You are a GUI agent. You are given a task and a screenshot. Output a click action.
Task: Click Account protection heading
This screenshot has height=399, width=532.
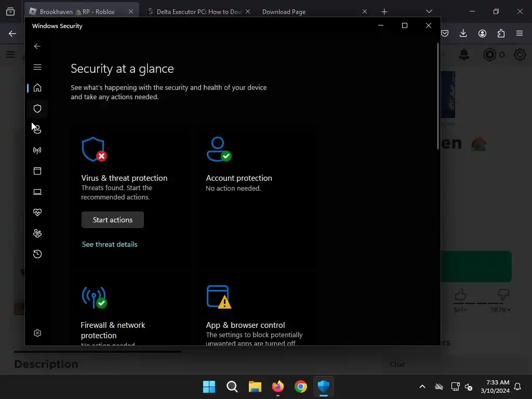[x=239, y=178]
